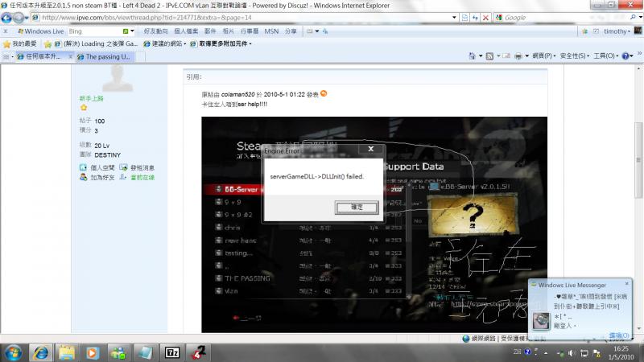Open the 安全性(S) menu

pos(575,56)
